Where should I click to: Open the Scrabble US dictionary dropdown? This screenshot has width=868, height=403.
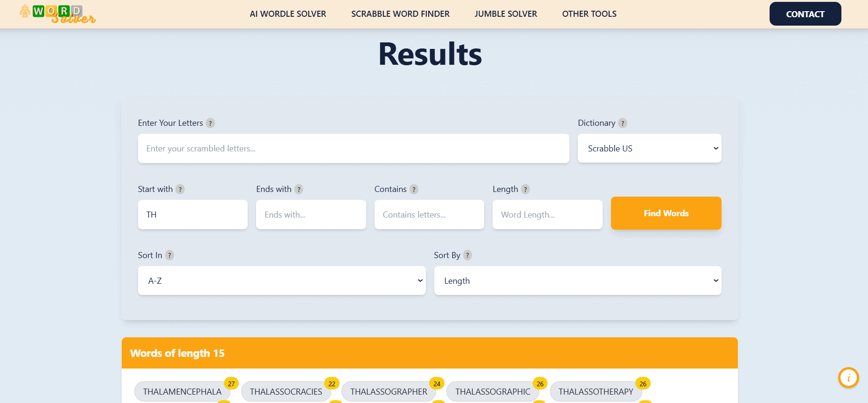[x=649, y=149]
